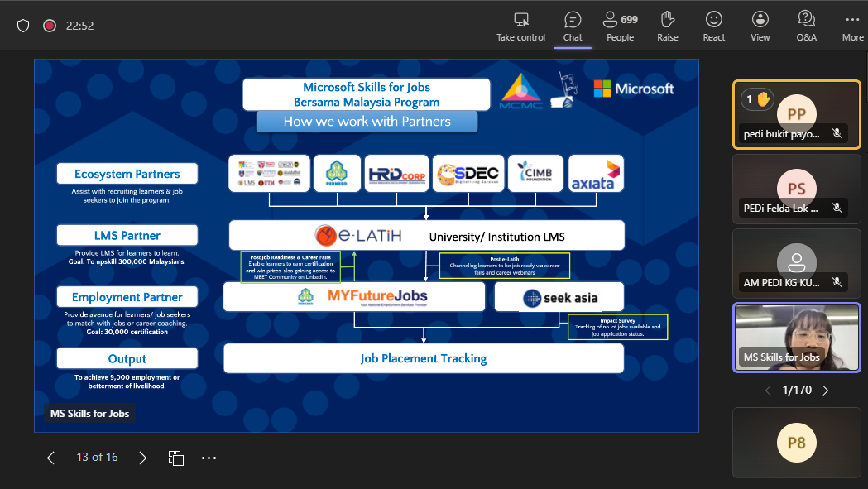Open the slide grid view icon
Viewport: 868px width, 489px height.
pyautogui.click(x=175, y=458)
